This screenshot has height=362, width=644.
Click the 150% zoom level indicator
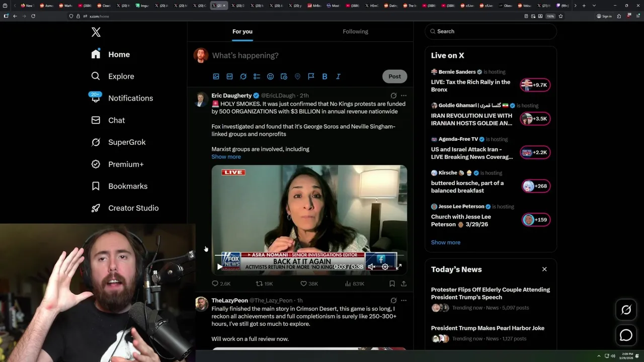click(x=550, y=16)
